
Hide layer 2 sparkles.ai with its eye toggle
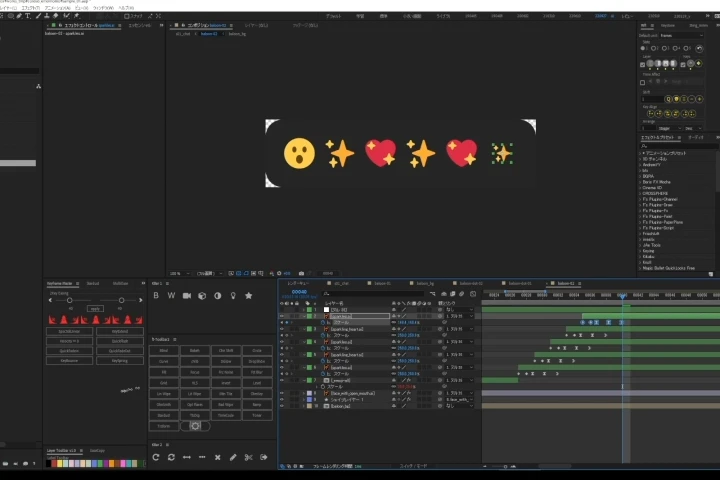click(281, 316)
